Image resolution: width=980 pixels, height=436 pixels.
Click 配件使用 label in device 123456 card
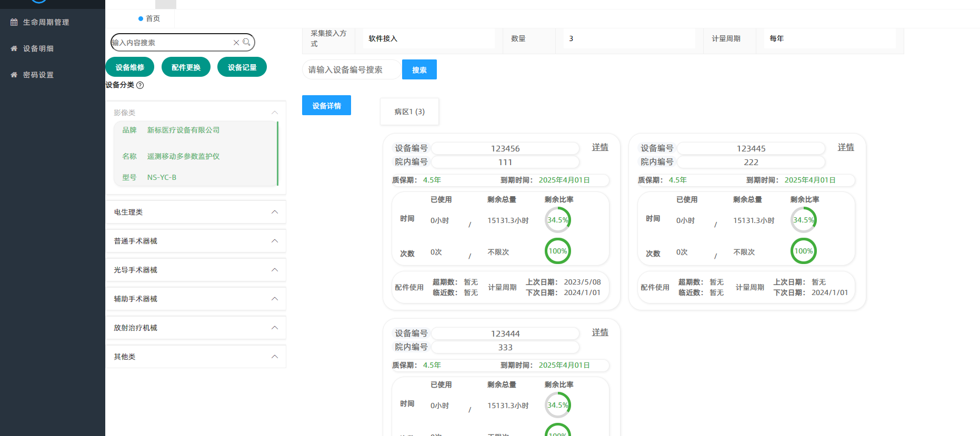[x=409, y=287]
